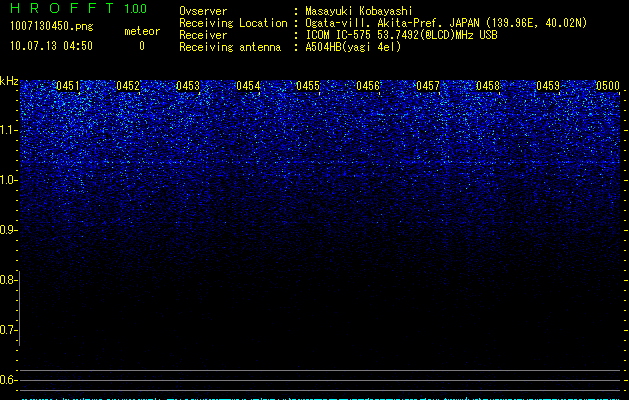The image size is (629, 400).
Task: Click observer name Masayuki Kobayashi
Action: [x=359, y=11]
